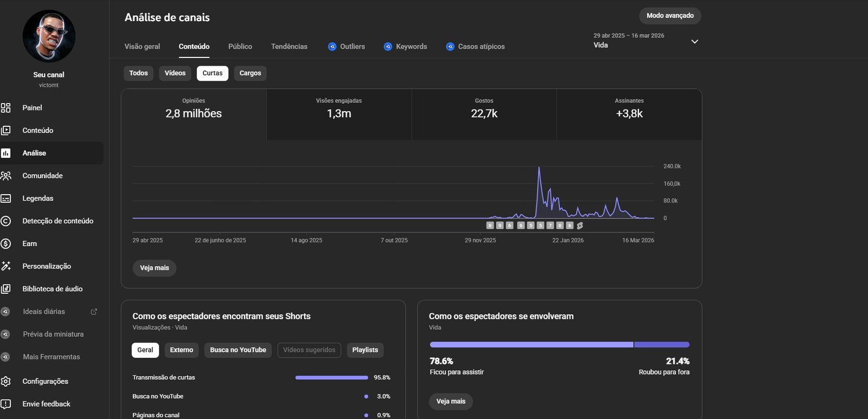Select the Assinantes metric card
The width and height of the screenshot is (868, 419).
[629, 114]
